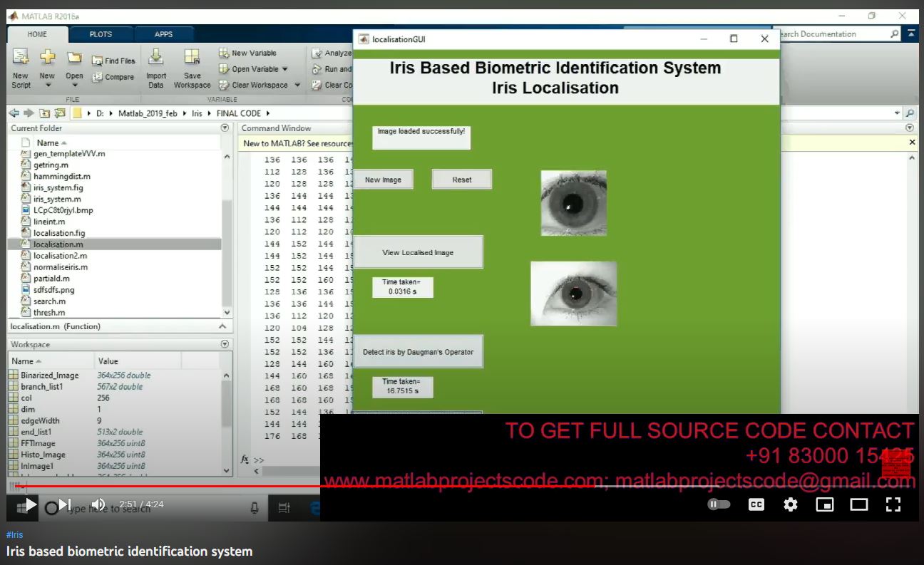924x565 pixels.
Task: Toggle closed captions CC button
Action: (x=756, y=504)
